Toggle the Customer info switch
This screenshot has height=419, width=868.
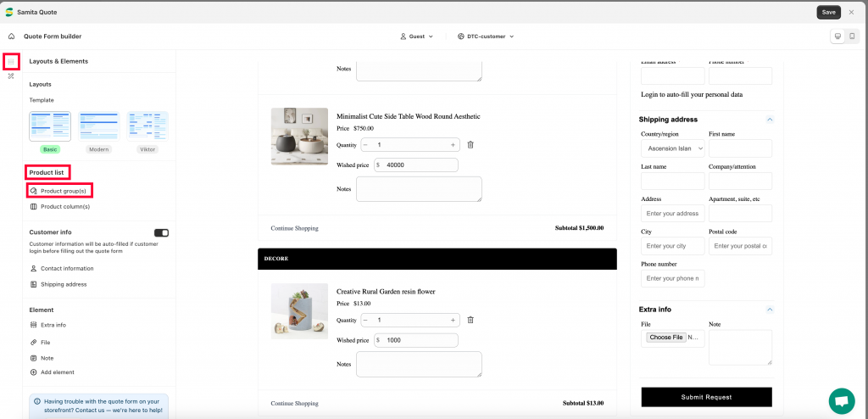(161, 232)
